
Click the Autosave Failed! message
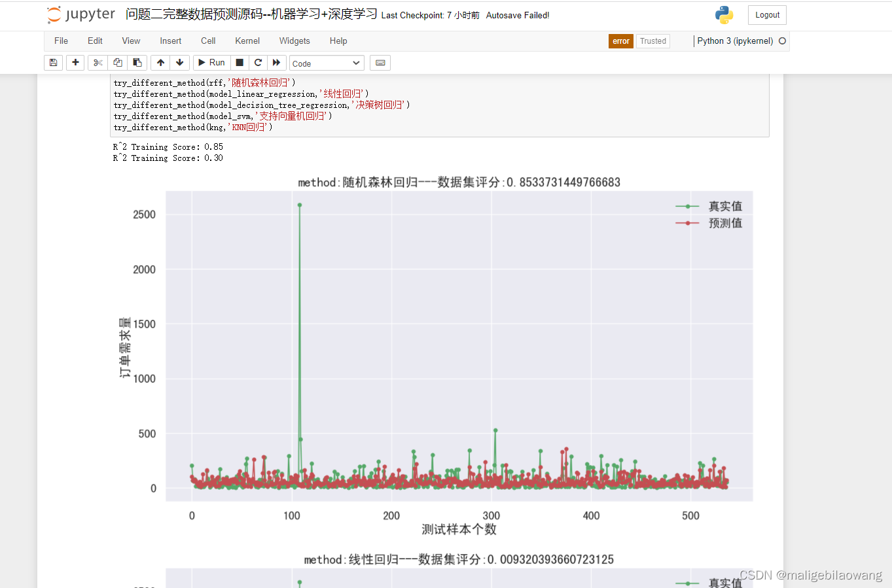coord(518,15)
